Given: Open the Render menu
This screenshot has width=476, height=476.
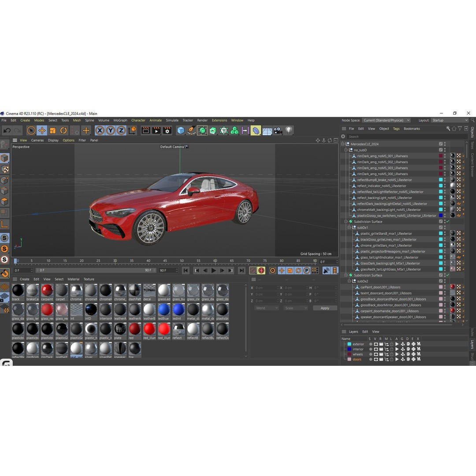Looking at the screenshot, I should (202, 120).
